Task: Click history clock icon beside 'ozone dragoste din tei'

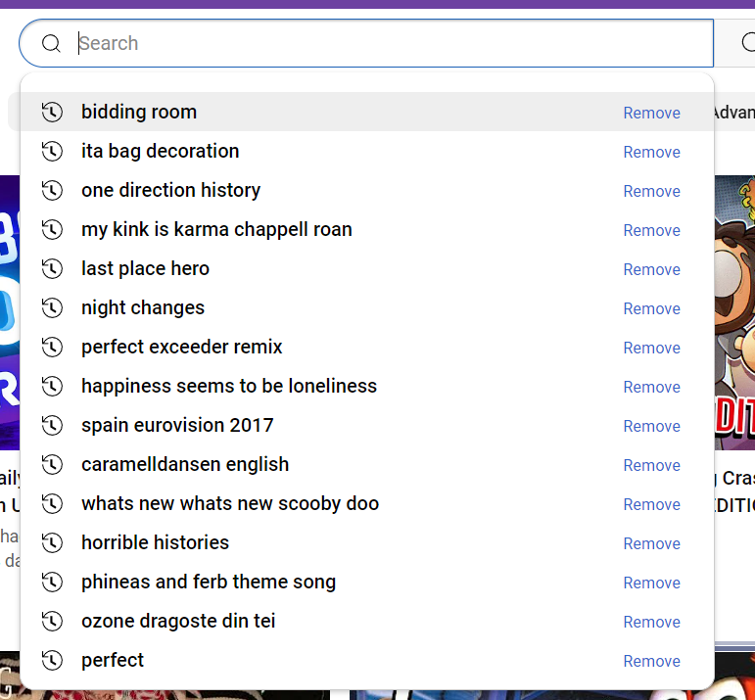Action: [x=52, y=621]
